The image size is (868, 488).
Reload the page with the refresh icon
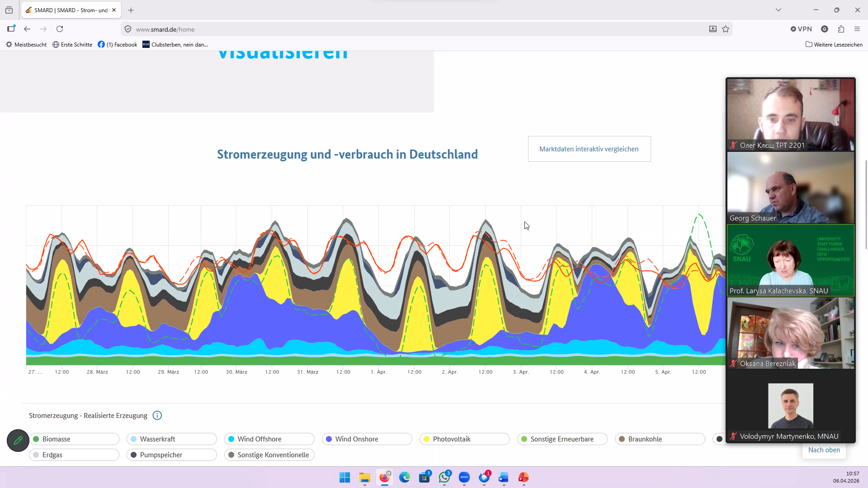60,29
